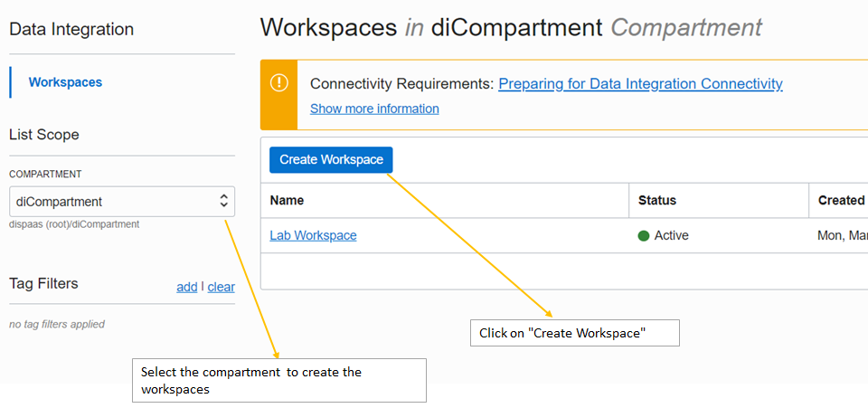Screen dimensions: 868x408
Task: Click the green Active status dot
Action: tap(644, 236)
